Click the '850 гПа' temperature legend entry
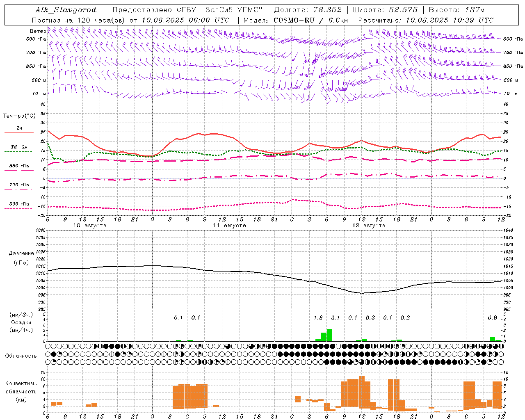 (19, 167)
